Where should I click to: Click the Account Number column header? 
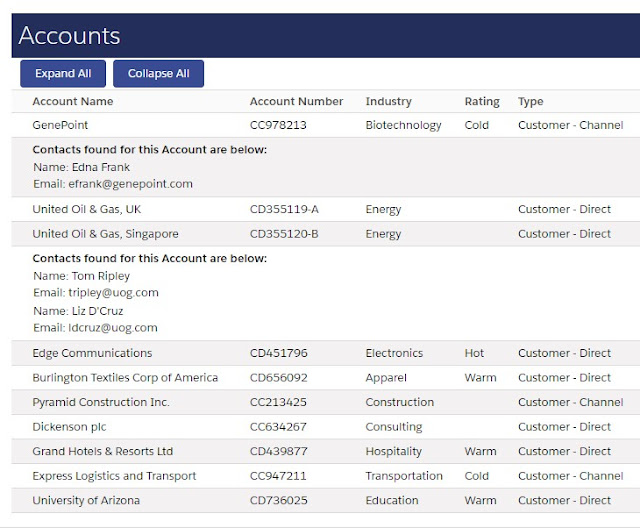click(296, 102)
